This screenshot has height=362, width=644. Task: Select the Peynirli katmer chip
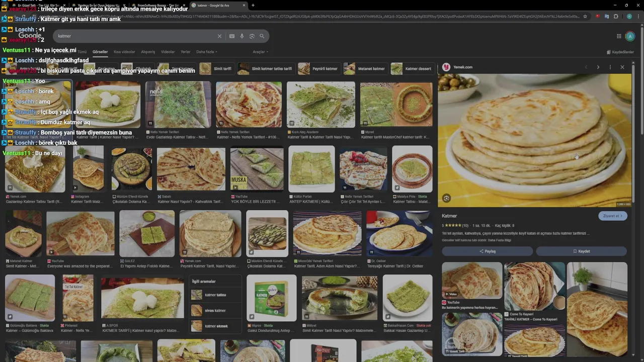(318, 69)
